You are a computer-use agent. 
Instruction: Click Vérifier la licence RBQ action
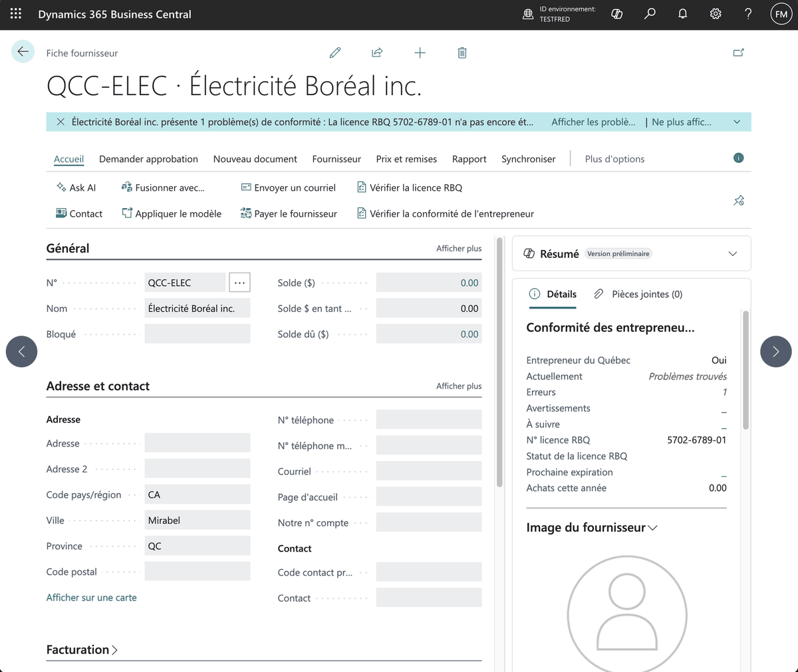coord(410,187)
